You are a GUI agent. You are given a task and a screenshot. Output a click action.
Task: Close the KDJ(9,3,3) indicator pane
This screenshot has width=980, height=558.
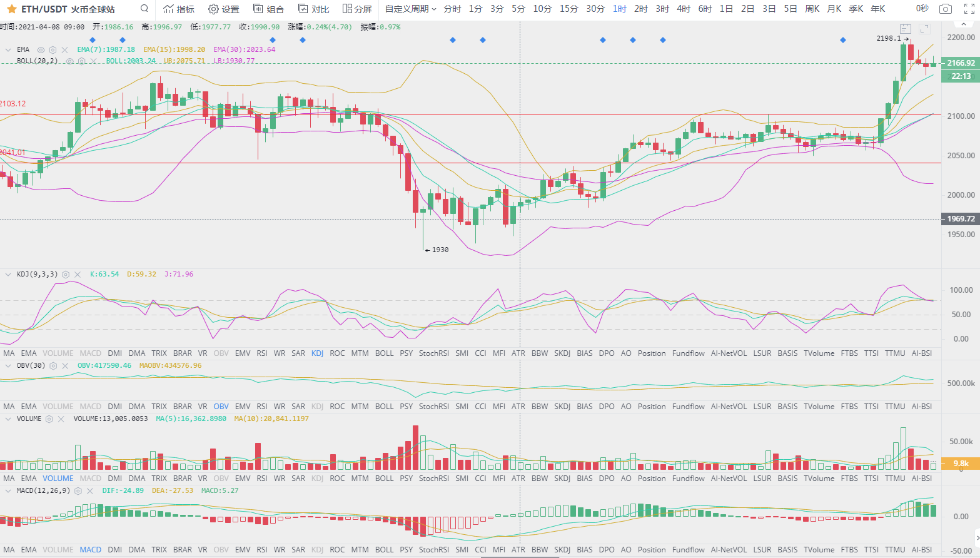(x=78, y=275)
